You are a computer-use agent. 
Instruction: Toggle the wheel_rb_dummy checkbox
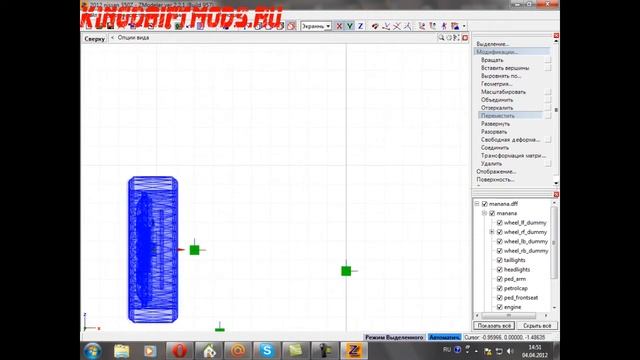tap(500, 251)
